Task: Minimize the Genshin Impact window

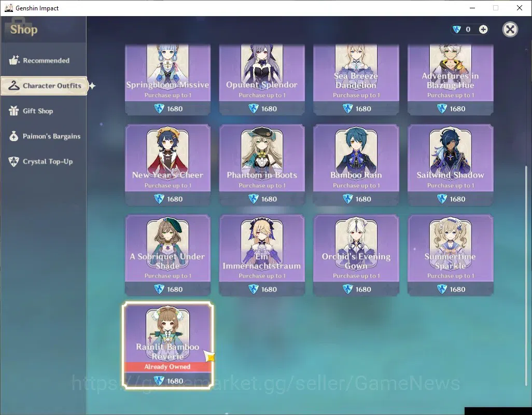Action: coord(472,8)
